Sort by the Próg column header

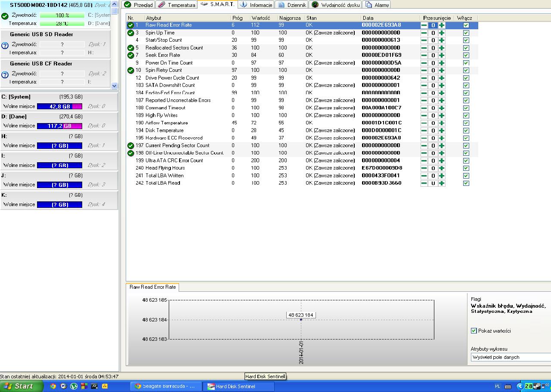click(240, 18)
